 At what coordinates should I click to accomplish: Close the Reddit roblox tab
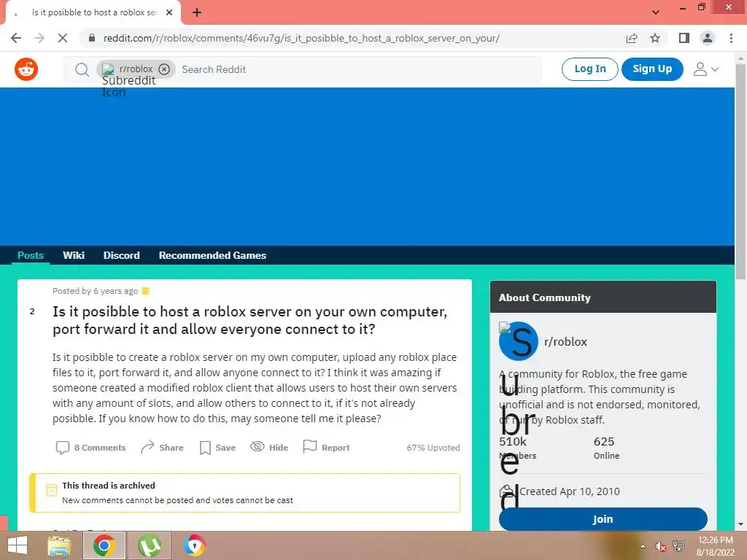[169, 12]
